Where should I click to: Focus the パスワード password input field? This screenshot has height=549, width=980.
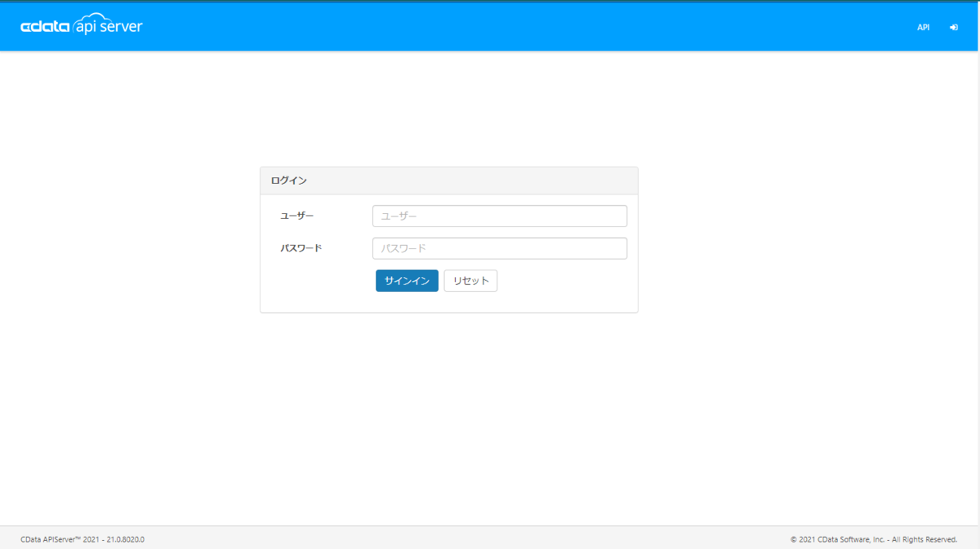(500, 248)
